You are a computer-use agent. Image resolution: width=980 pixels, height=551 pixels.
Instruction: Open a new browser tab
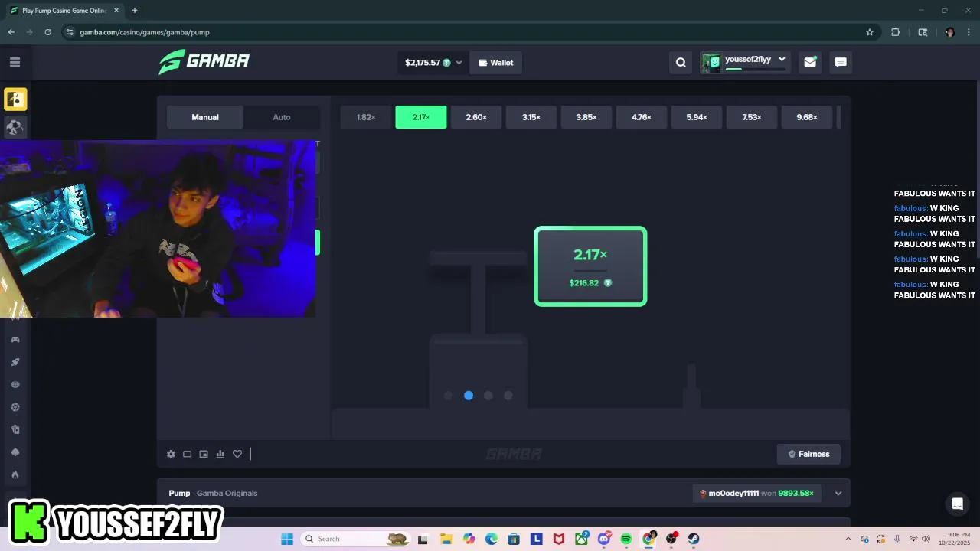(x=135, y=11)
